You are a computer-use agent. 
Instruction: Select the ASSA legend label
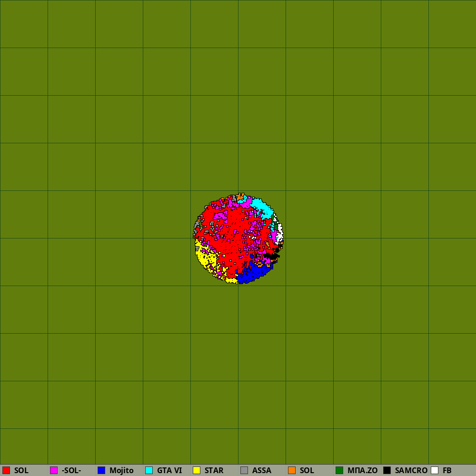pos(262,471)
